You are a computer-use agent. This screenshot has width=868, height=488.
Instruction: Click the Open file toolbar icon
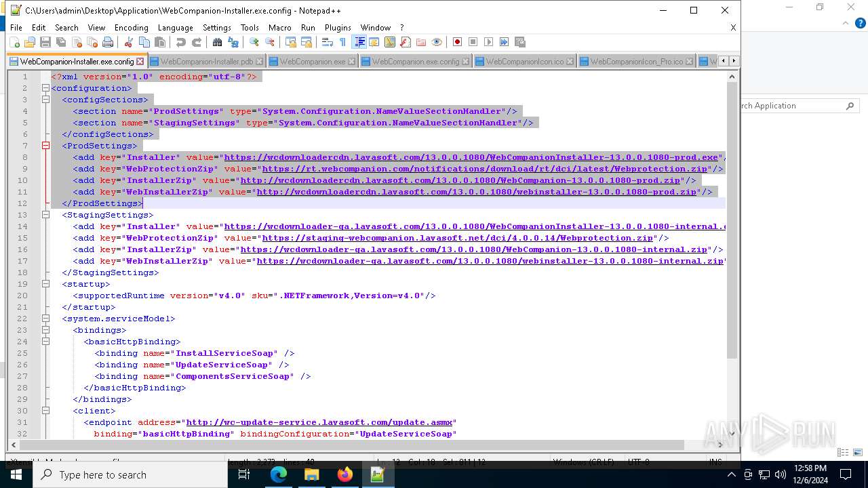(30, 42)
